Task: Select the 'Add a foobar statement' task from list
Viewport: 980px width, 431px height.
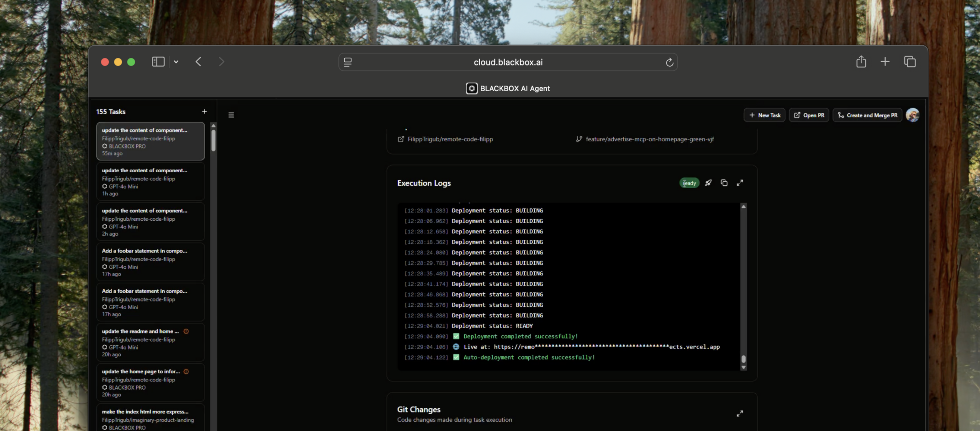Action: [x=151, y=262]
